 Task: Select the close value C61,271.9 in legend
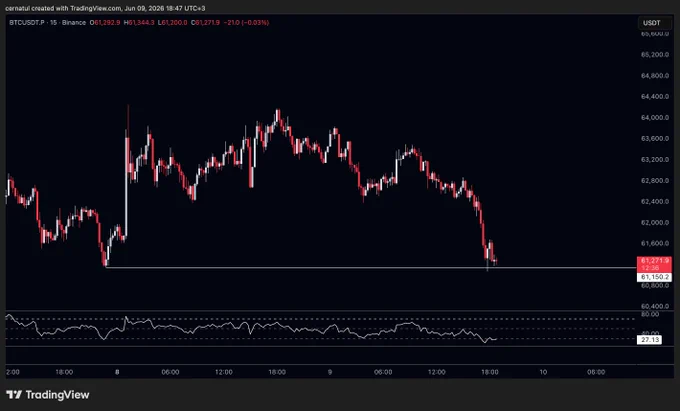(x=206, y=23)
